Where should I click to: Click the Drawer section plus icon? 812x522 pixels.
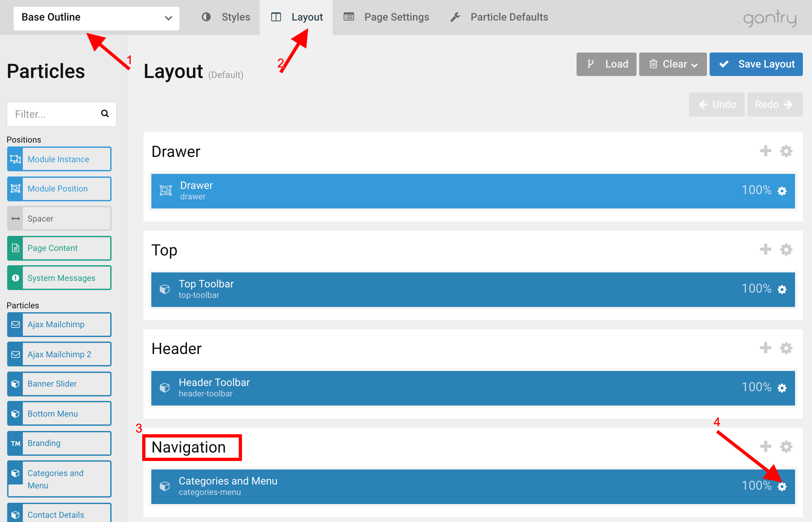pyautogui.click(x=765, y=151)
